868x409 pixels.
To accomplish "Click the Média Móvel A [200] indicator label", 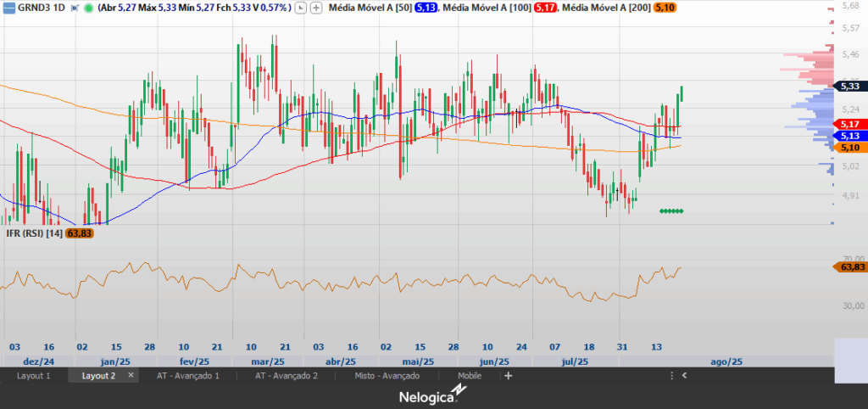I will 606,8.
